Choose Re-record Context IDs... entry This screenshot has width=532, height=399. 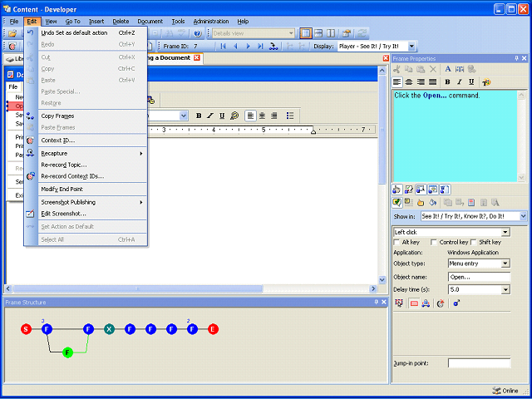tap(86, 176)
